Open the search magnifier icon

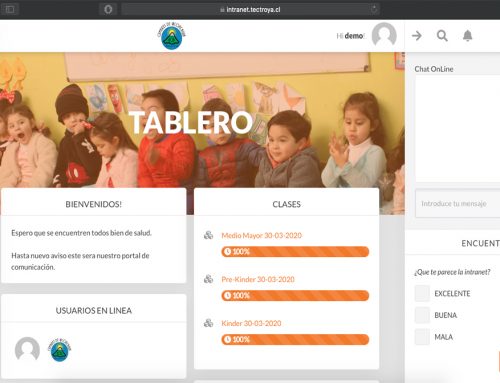(442, 35)
